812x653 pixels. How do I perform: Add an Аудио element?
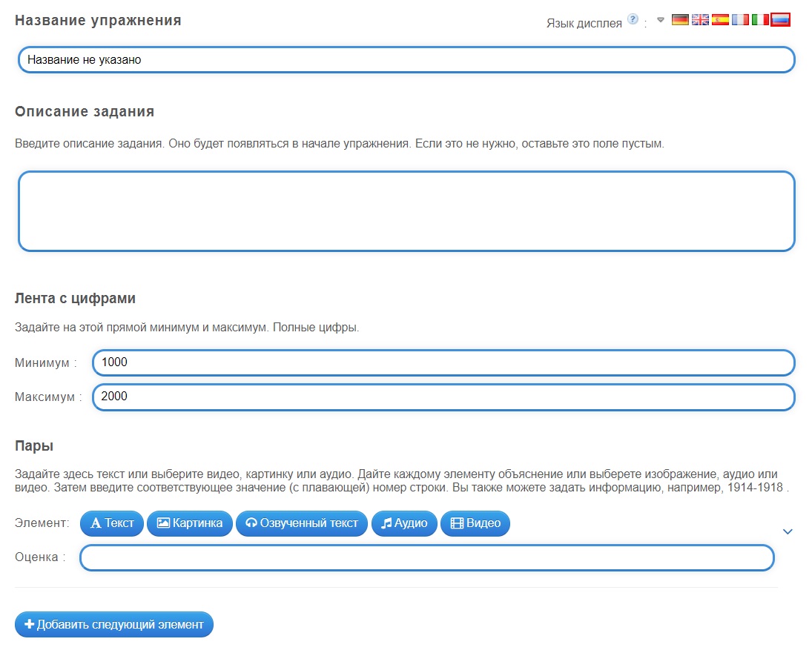pyautogui.click(x=404, y=523)
